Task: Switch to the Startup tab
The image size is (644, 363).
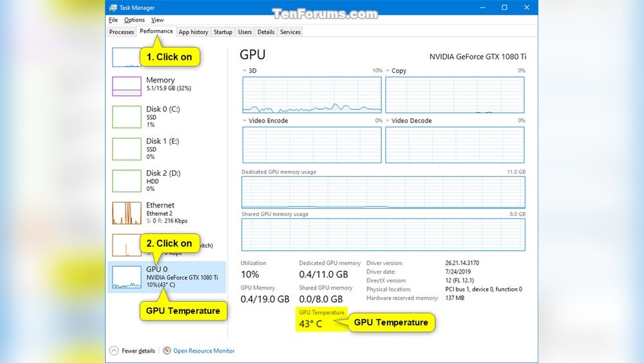Action: tap(223, 32)
